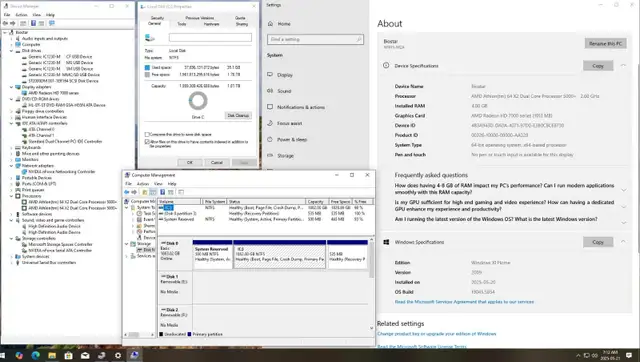This screenshot has height=362, width=640.
Task: Click OK in Local Disk Properties
Action: pos(189,162)
